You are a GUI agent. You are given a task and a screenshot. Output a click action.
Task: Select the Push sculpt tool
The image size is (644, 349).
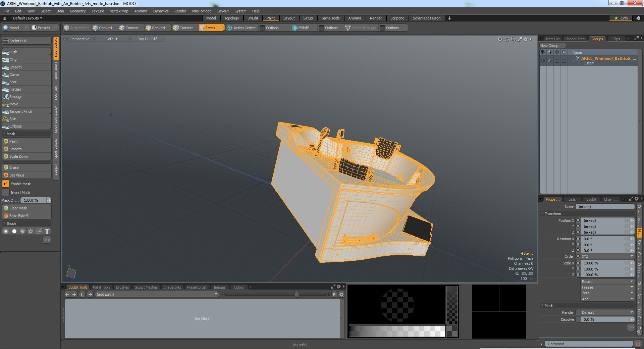pyautogui.click(x=26, y=52)
